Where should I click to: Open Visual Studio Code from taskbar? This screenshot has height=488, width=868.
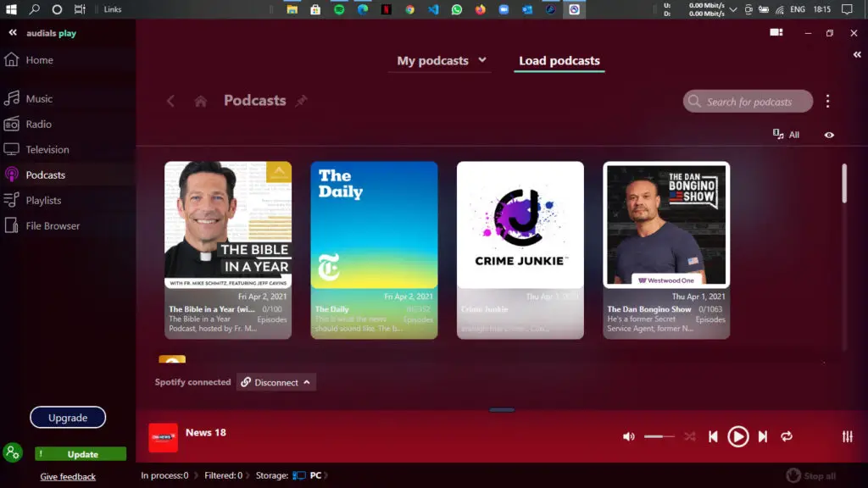(x=433, y=9)
